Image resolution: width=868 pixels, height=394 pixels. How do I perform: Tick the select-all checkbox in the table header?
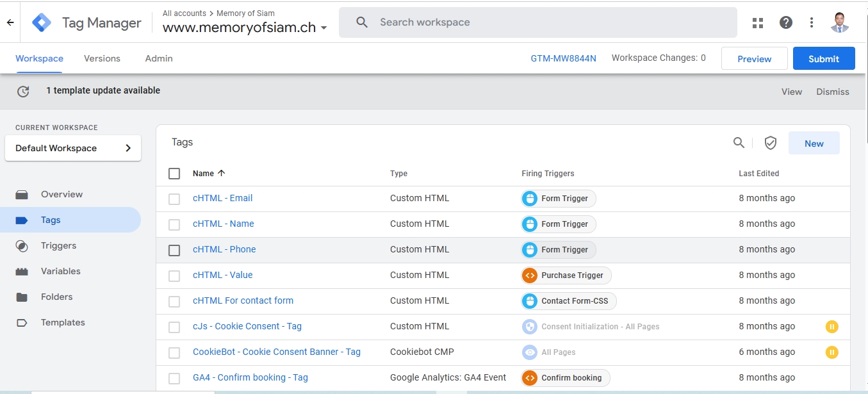coord(174,174)
